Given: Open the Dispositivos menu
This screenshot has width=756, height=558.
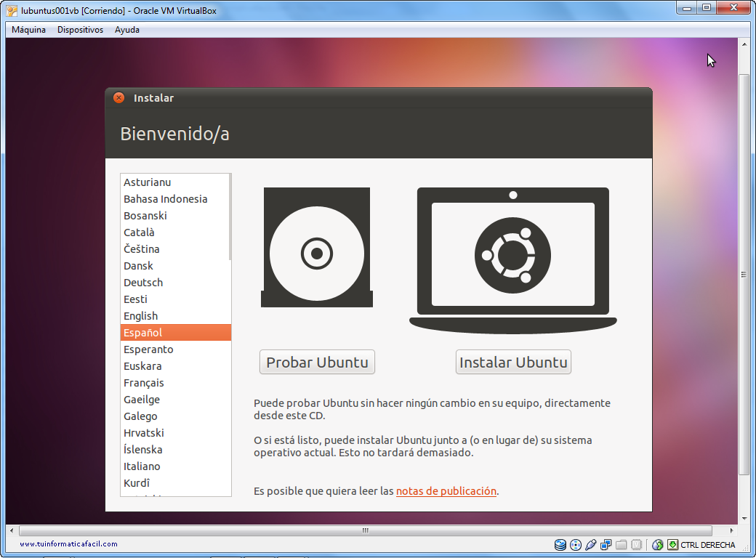Looking at the screenshot, I should click(80, 29).
